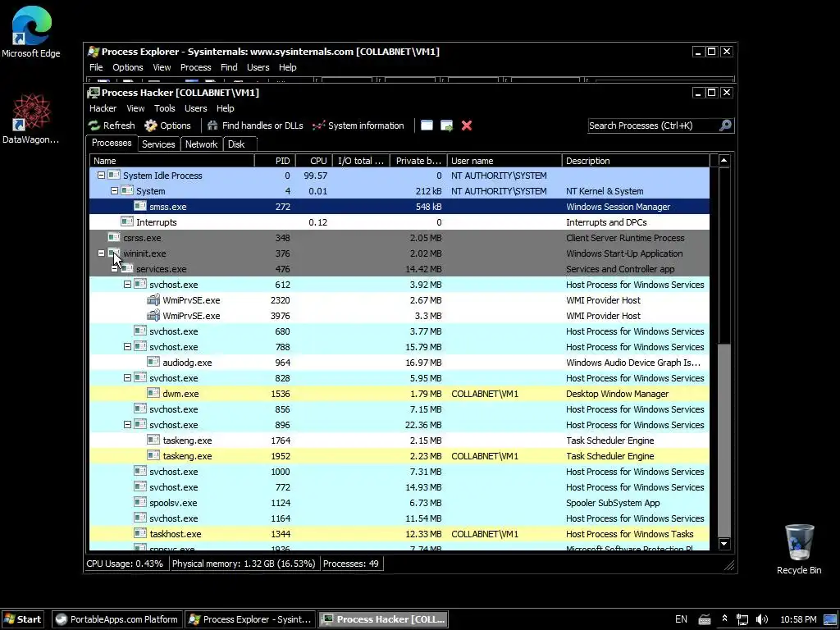840x630 pixels.
Task: Click the svchost.exe PID 1000 icon
Action: point(140,472)
